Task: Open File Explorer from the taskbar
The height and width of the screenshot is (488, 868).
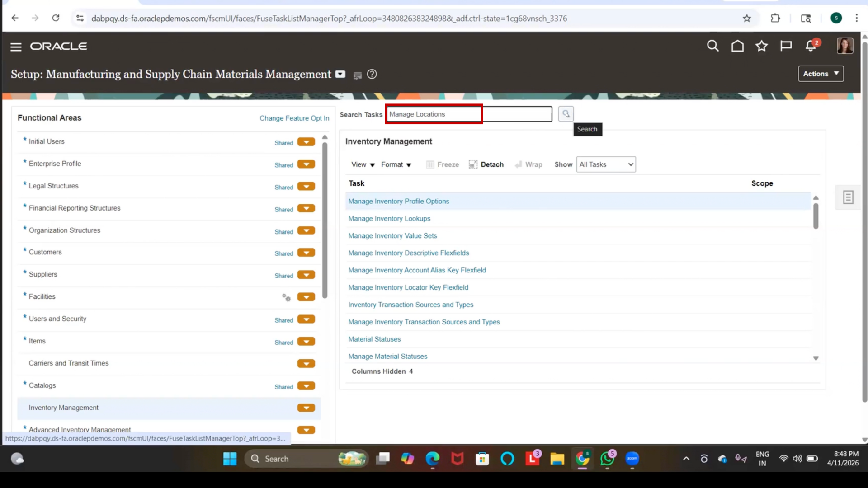Action: coord(557,459)
